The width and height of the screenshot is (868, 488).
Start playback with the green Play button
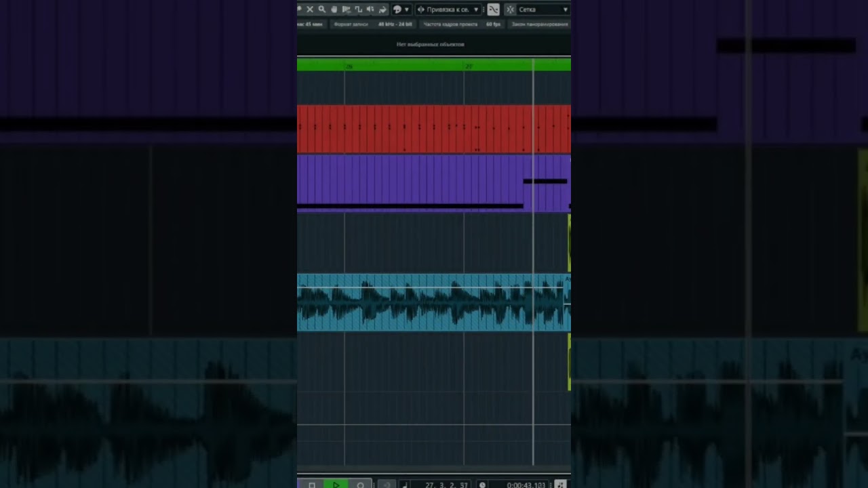336,485
